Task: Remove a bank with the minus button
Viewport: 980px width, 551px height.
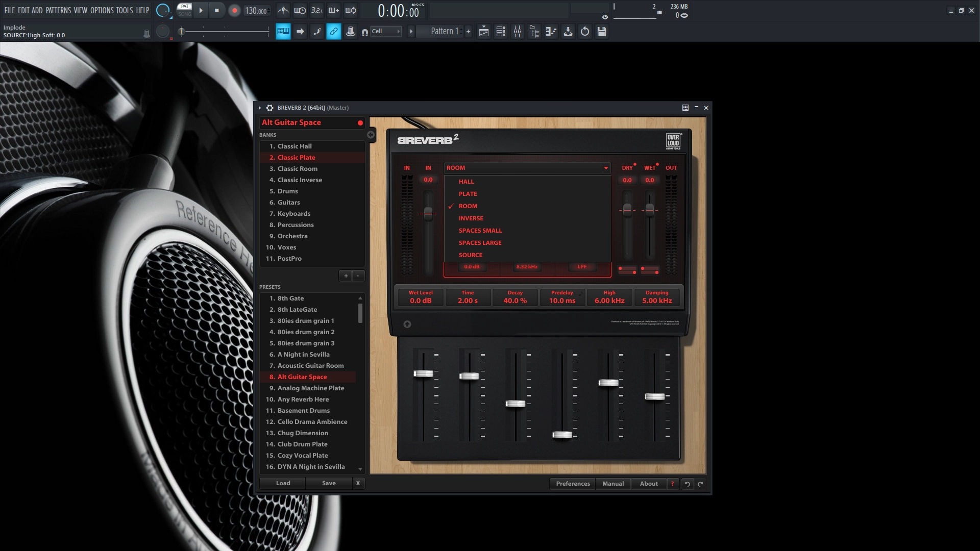Action: coord(358,276)
